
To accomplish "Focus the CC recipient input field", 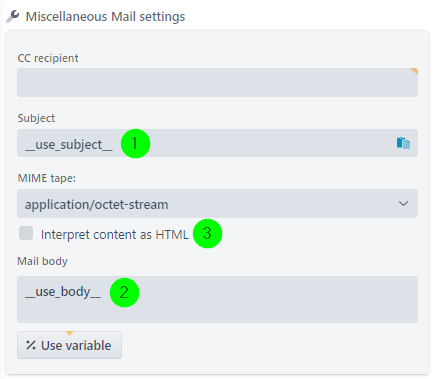I will click(217, 82).
